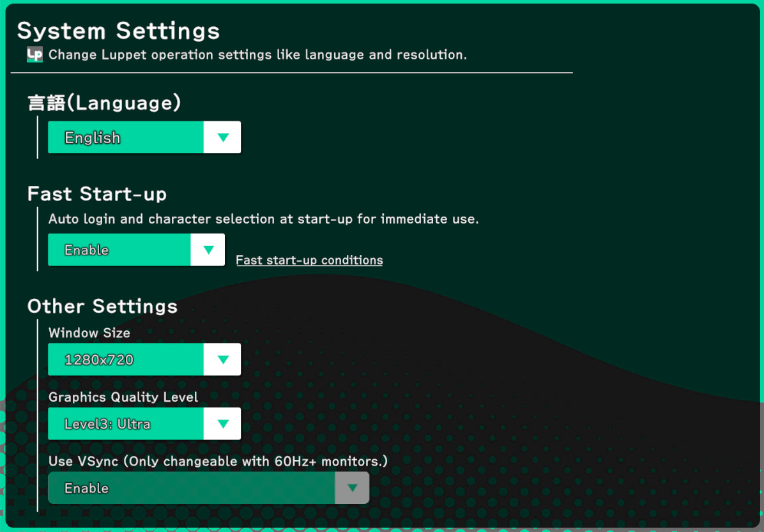Select the Fast Start-up section heading

[x=97, y=194]
